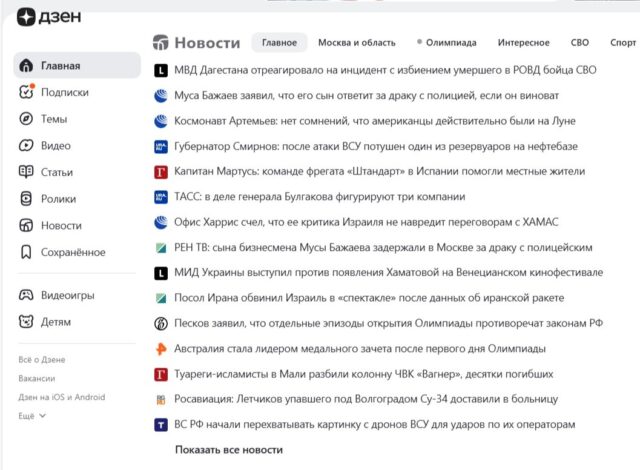Click Подписки label in sidebar
640x470 pixels.
64,92
